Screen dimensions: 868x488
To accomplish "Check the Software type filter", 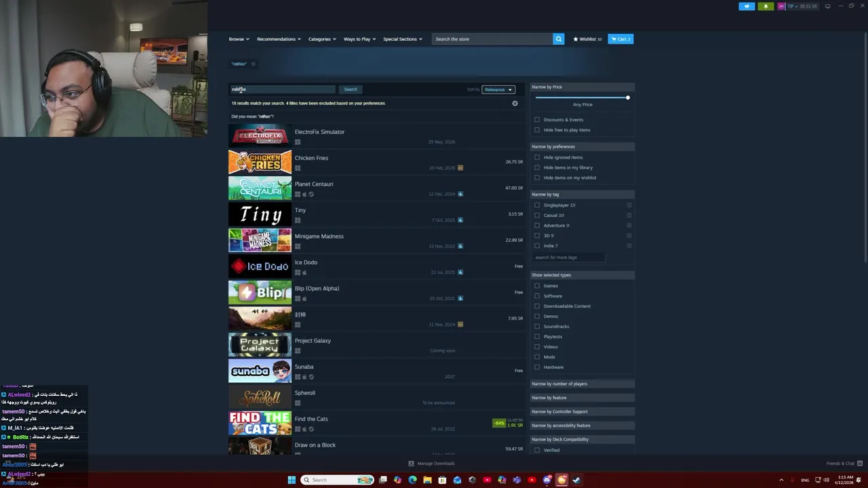I will 537,296.
